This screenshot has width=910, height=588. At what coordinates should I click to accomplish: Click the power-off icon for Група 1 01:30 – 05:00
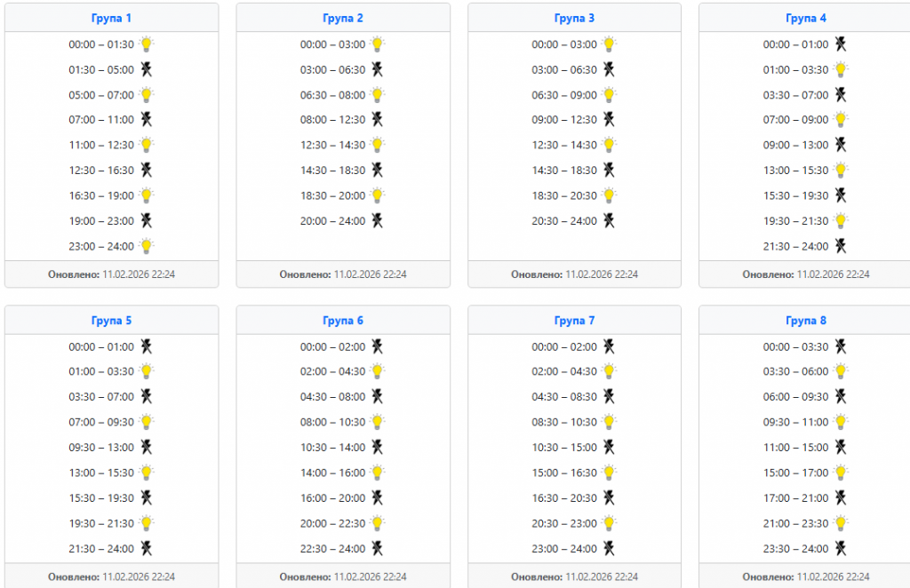147,69
